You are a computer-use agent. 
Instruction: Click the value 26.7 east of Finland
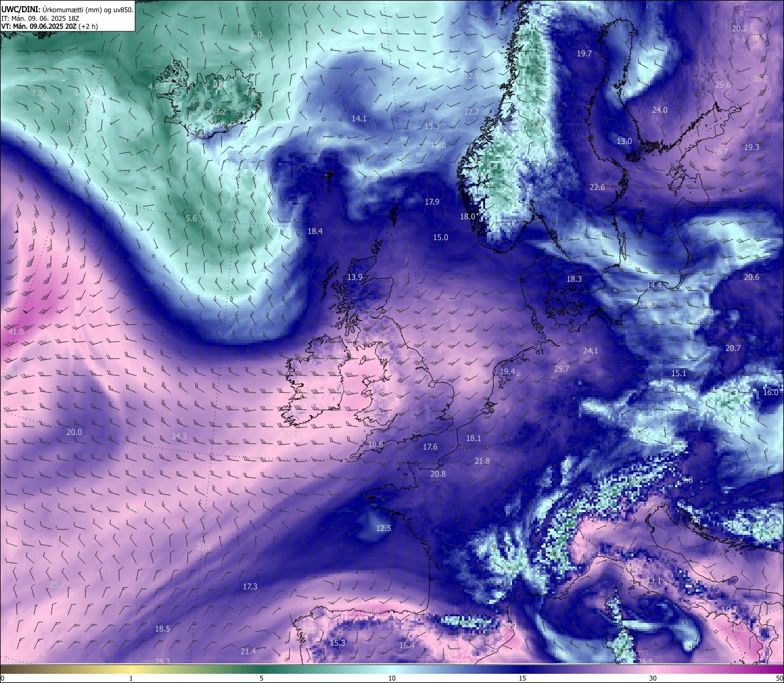(x=720, y=152)
